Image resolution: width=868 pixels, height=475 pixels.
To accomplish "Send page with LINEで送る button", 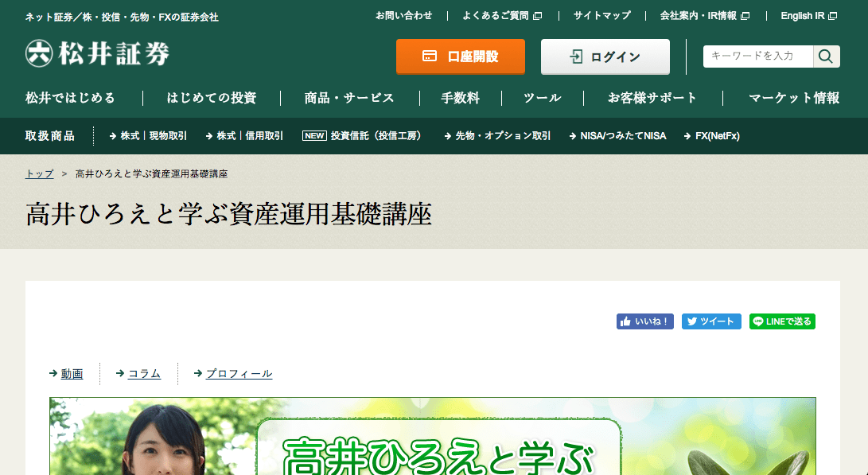I will coord(782,321).
